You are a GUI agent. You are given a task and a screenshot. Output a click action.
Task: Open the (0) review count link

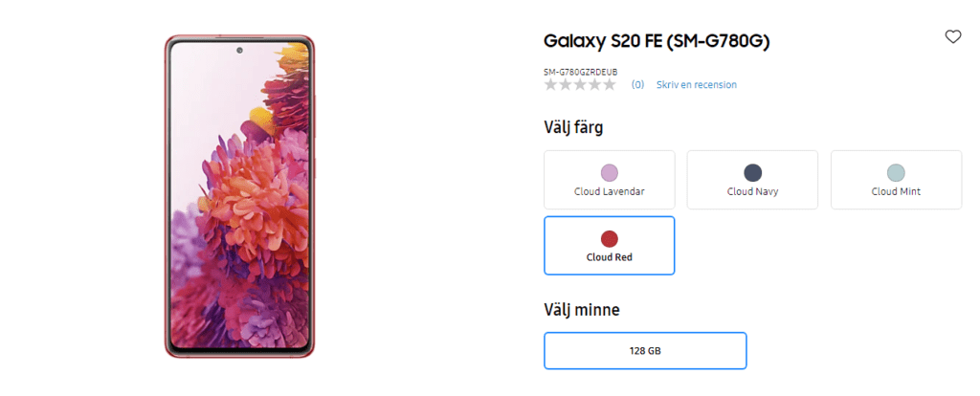click(x=637, y=84)
